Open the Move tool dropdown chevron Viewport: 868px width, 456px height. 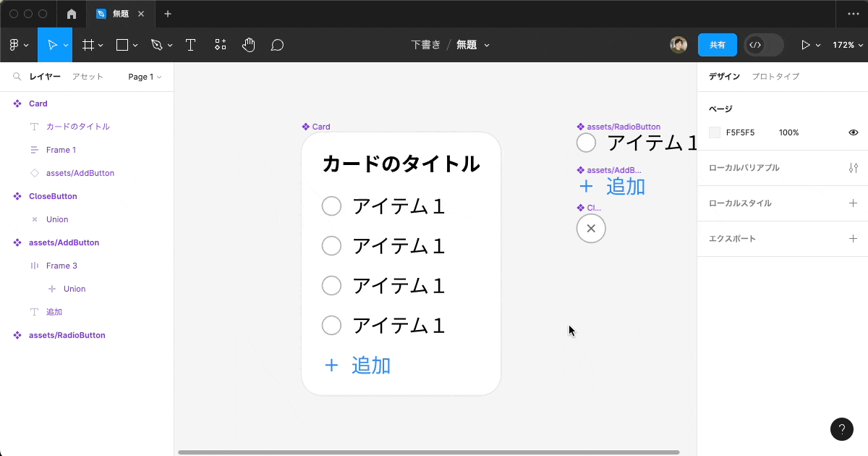pyautogui.click(x=66, y=45)
